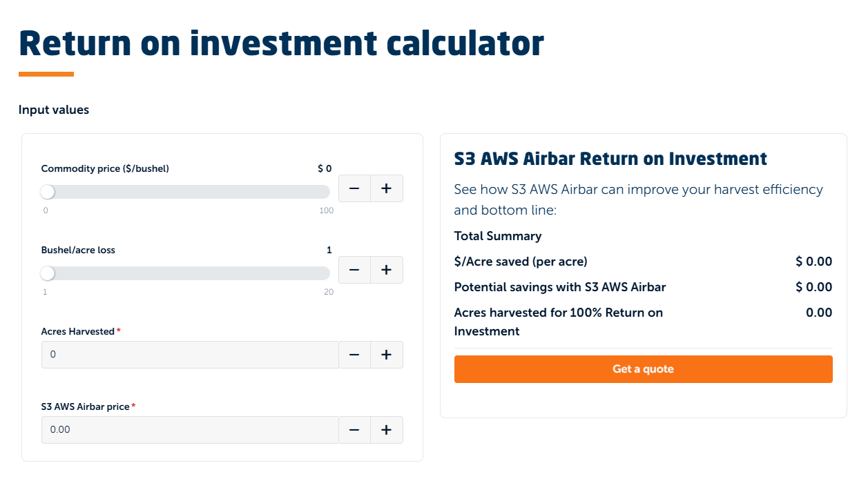Increase Commodity price with the plus button

387,188
